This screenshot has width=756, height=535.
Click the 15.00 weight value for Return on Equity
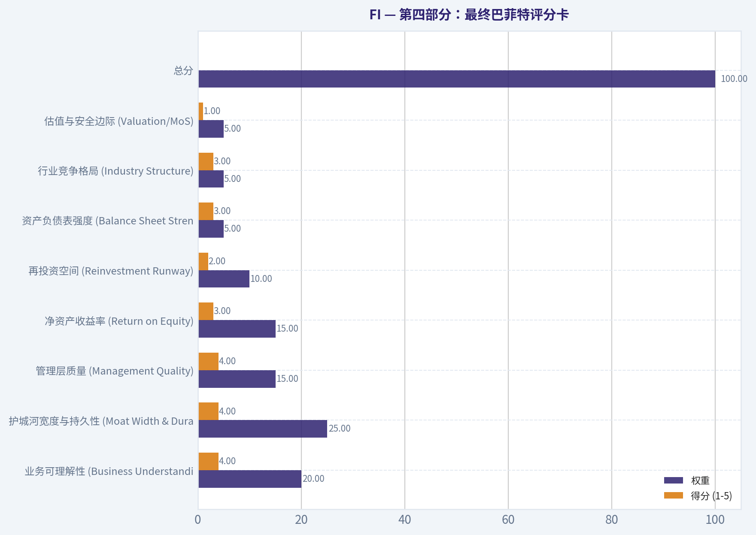[x=287, y=329]
